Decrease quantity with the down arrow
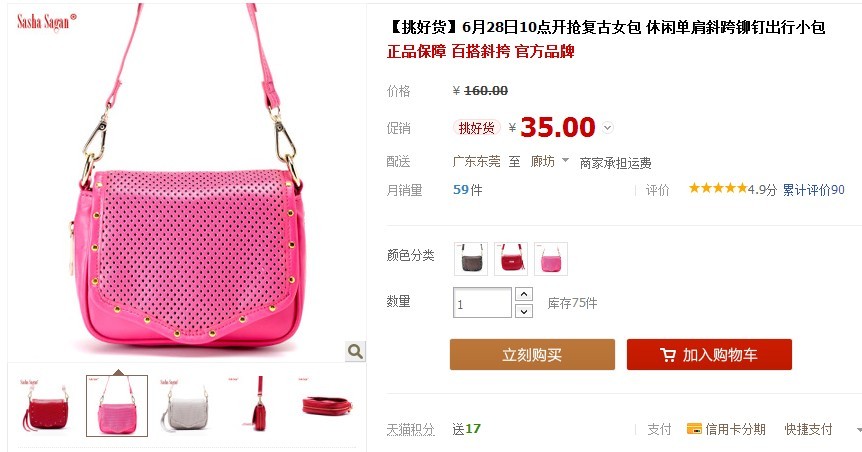Screen dimensions: 862x452 coord(524,311)
